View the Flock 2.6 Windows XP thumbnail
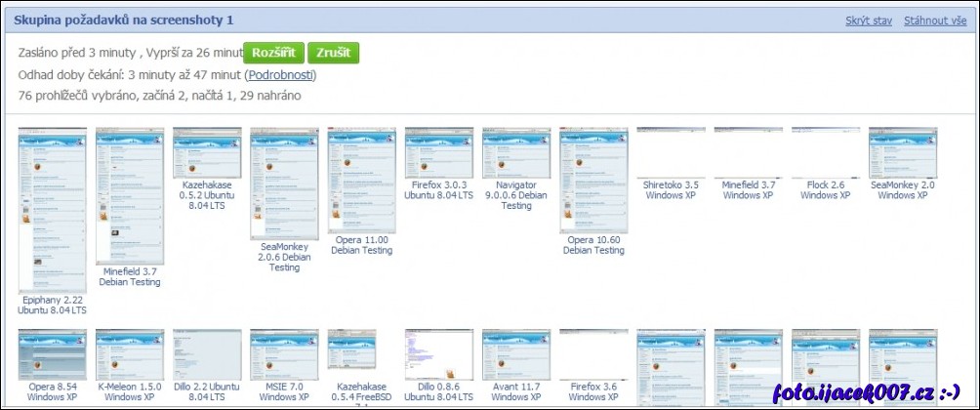This screenshot has height=410, width=980. (825, 152)
